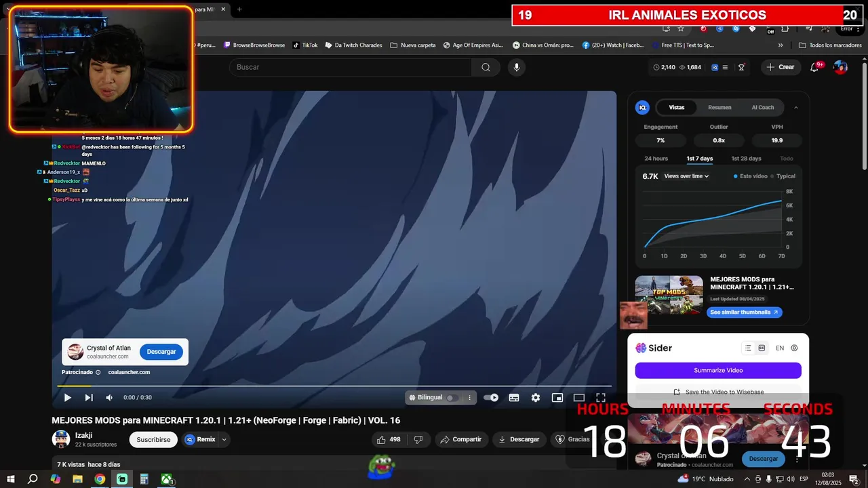Click the vidIQ trophy icon in header

coord(741,67)
